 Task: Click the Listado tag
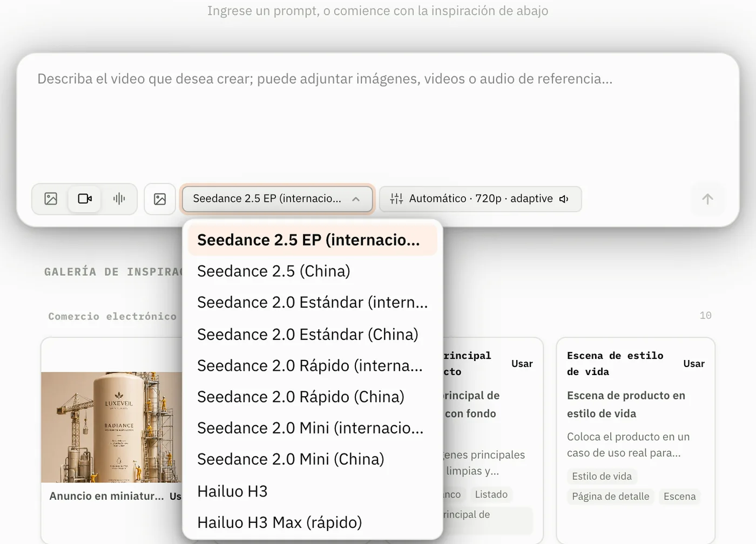click(x=491, y=494)
